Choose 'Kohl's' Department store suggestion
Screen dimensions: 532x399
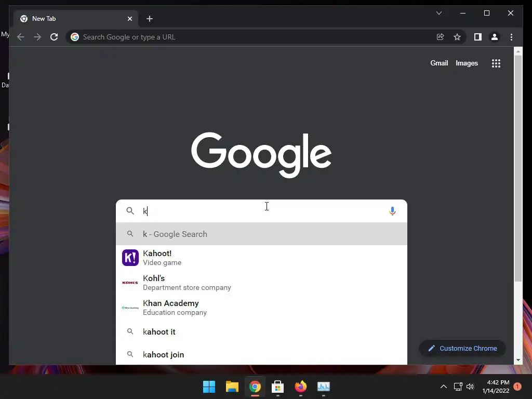coord(261,283)
